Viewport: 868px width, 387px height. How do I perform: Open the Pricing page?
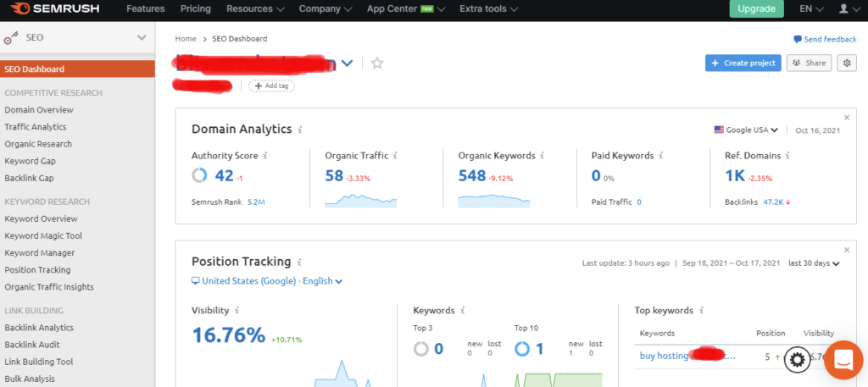(x=196, y=8)
